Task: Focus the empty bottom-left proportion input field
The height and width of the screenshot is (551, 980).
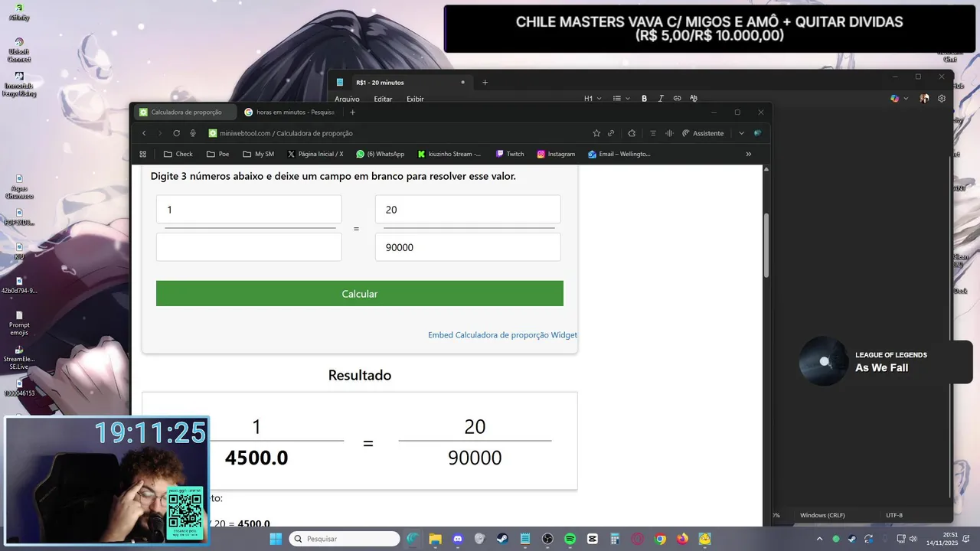Action: tap(249, 247)
